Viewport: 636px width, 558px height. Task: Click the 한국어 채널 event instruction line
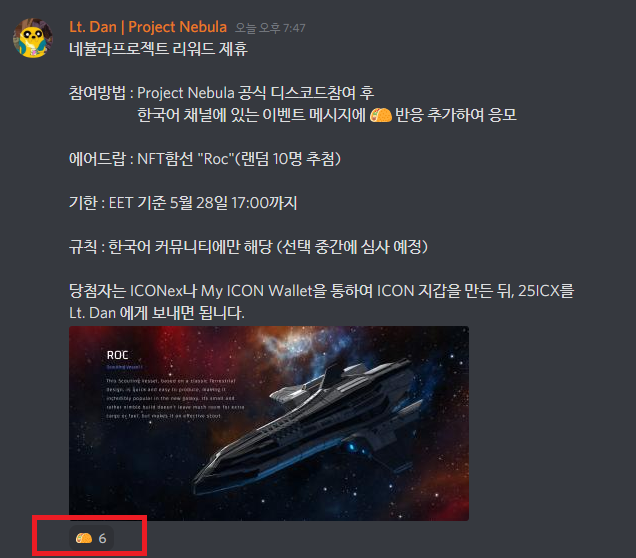(x=327, y=115)
